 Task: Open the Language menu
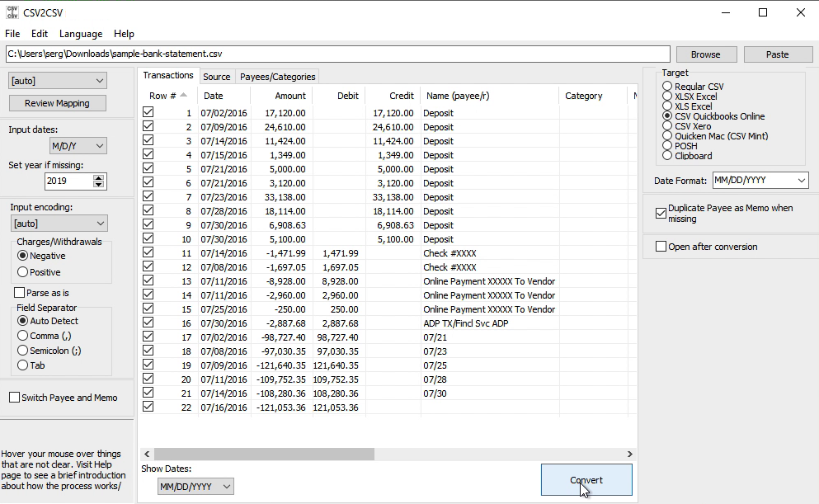click(x=81, y=34)
